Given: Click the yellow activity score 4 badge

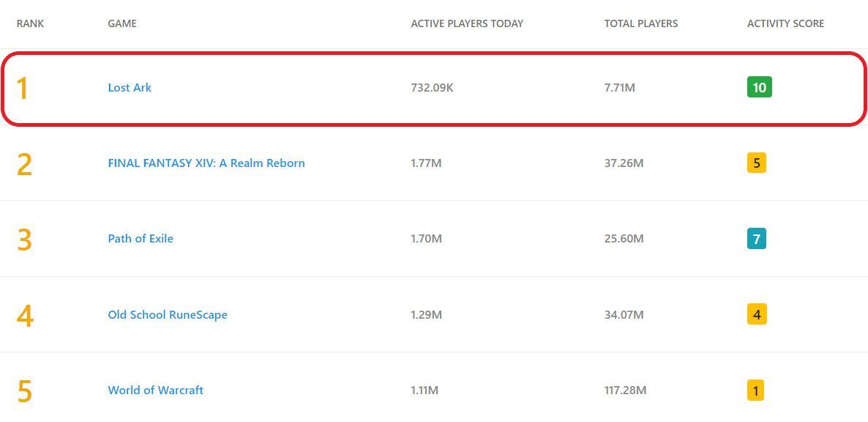Looking at the screenshot, I should tap(756, 314).
